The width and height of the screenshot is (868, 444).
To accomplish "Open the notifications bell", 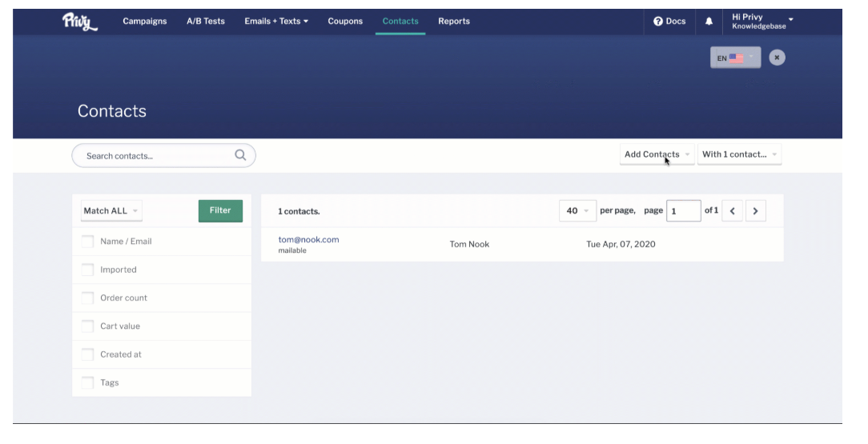I will tap(709, 22).
